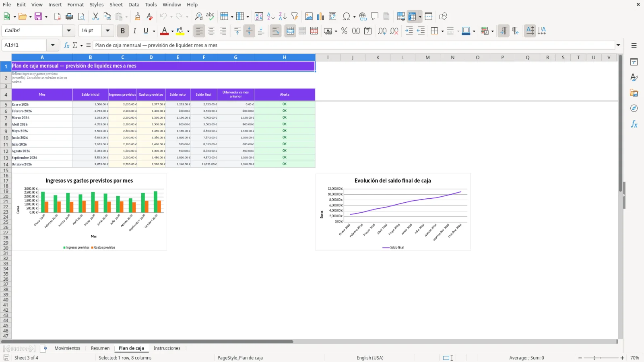644x362 pixels.
Task: Toggle Freeze Rows and Columns
Action: [x=412, y=16]
